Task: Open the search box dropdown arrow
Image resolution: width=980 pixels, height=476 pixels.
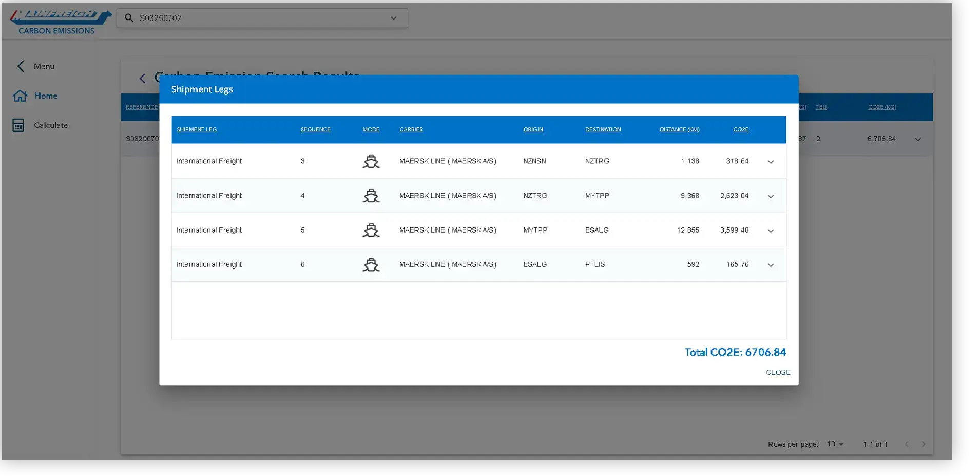Action: [x=393, y=18]
